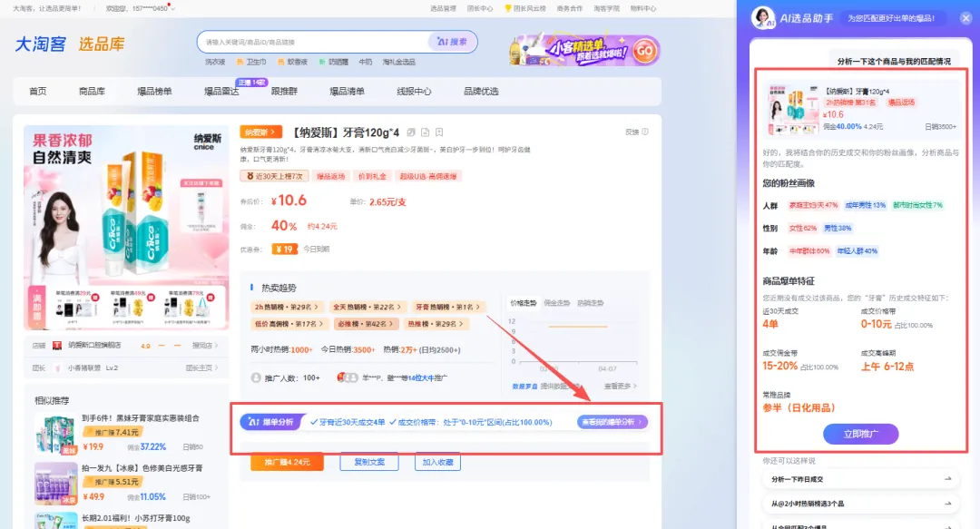Click the document icon beside the title
The width and height of the screenshot is (980, 529).
[x=425, y=132]
